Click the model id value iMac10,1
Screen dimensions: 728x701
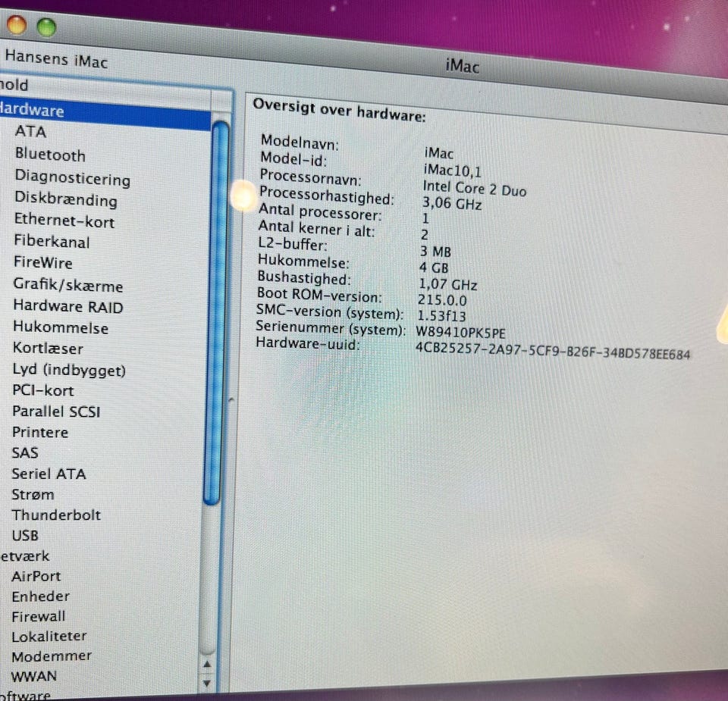pyautogui.click(x=452, y=171)
